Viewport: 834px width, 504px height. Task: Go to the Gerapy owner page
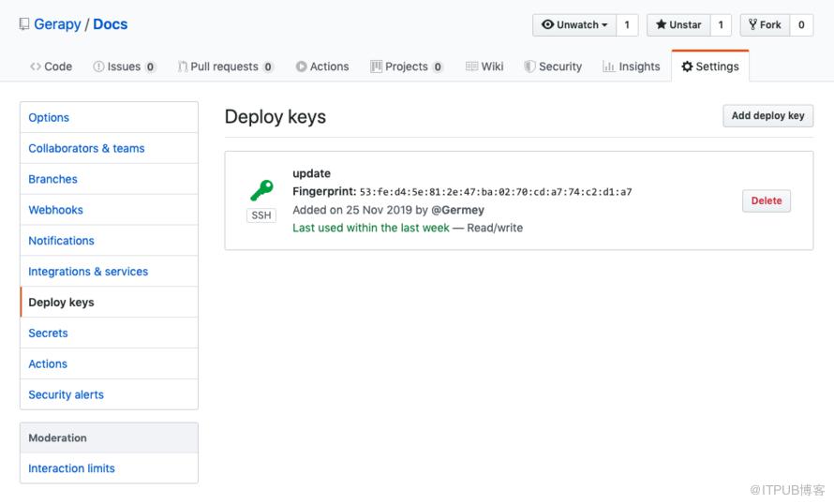tap(57, 24)
